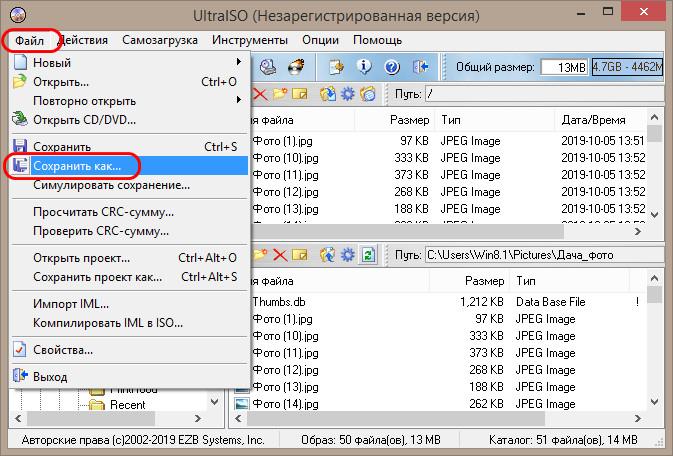Select Сохранить как... menu item
This screenshot has height=456, width=673.
tap(129, 166)
